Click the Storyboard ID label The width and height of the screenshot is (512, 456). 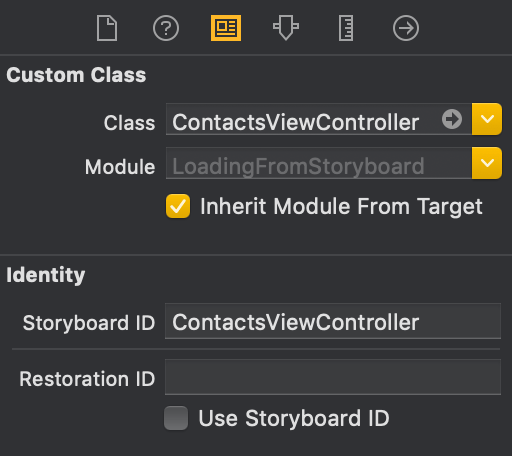89,323
